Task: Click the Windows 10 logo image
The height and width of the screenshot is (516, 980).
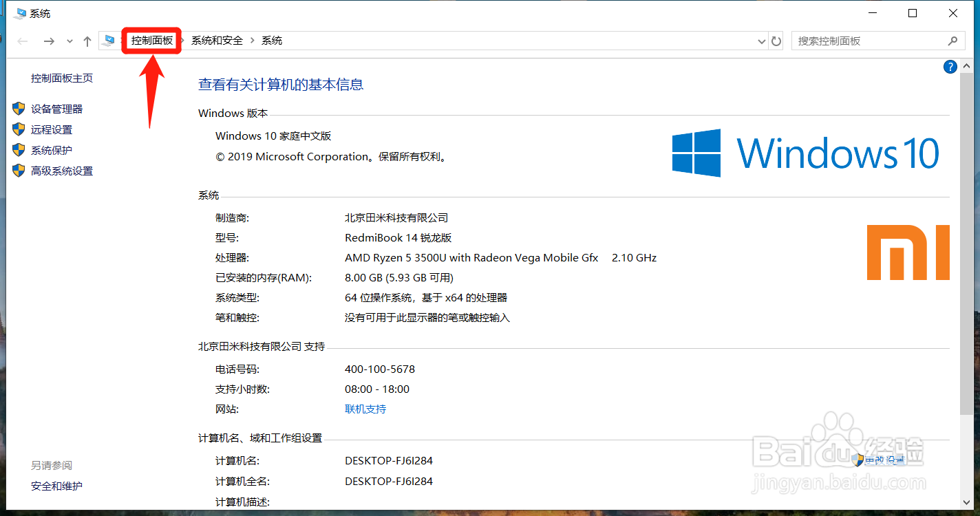Action: (806, 153)
